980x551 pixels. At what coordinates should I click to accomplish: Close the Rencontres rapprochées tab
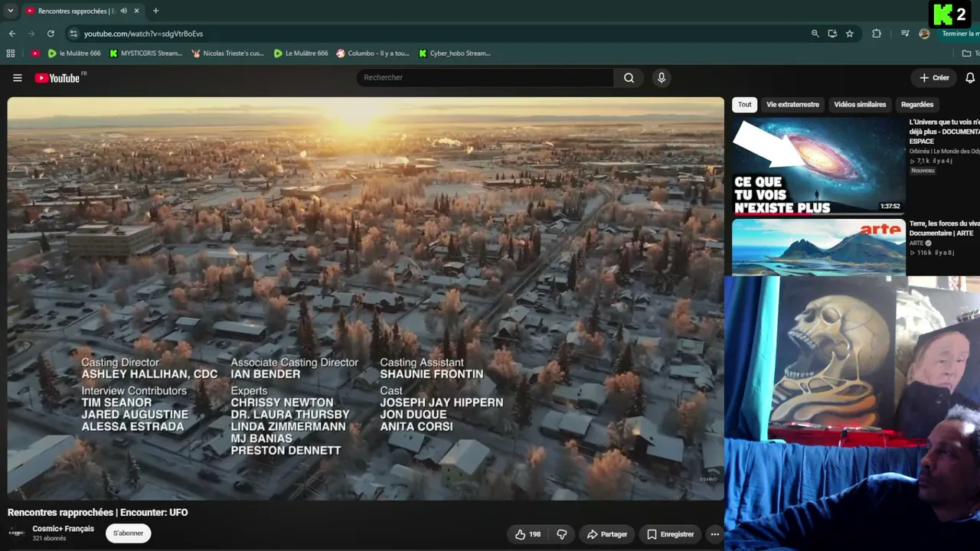click(137, 11)
